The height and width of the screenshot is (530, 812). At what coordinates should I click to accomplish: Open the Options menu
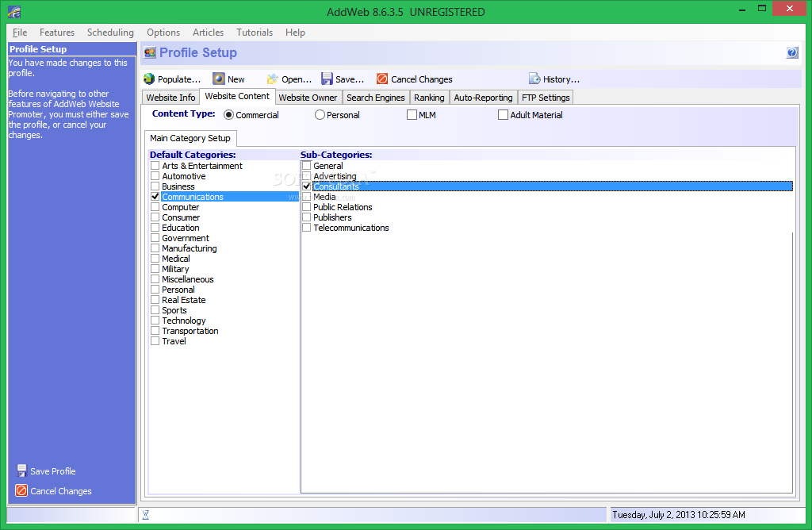163,32
